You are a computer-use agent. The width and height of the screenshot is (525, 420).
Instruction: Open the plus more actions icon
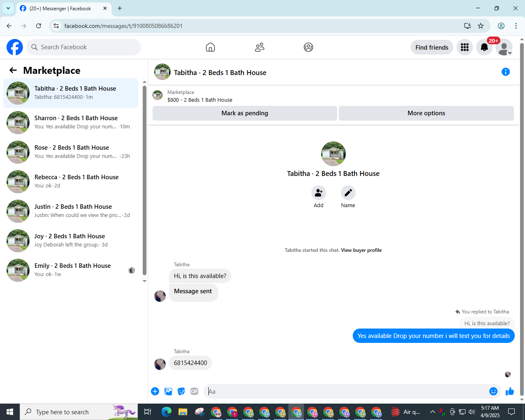(x=155, y=391)
